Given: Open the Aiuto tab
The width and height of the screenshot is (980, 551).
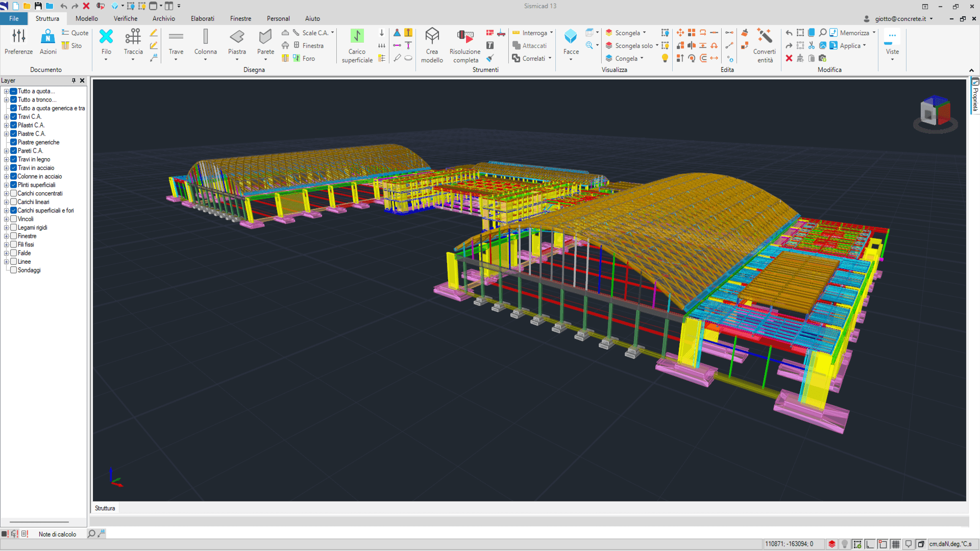Looking at the screenshot, I should 312,19.
